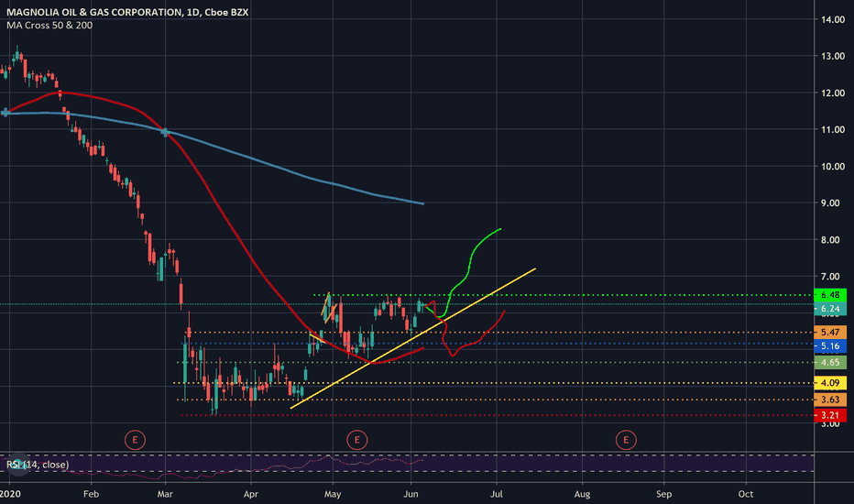Image resolution: width=854 pixels, height=504 pixels.
Task: Click the MA Cross 50 & 200 indicator label
Action: click(49, 25)
